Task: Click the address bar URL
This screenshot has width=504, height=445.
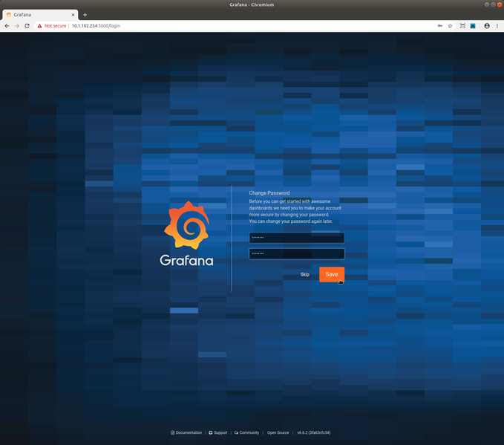Action: click(x=96, y=26)
